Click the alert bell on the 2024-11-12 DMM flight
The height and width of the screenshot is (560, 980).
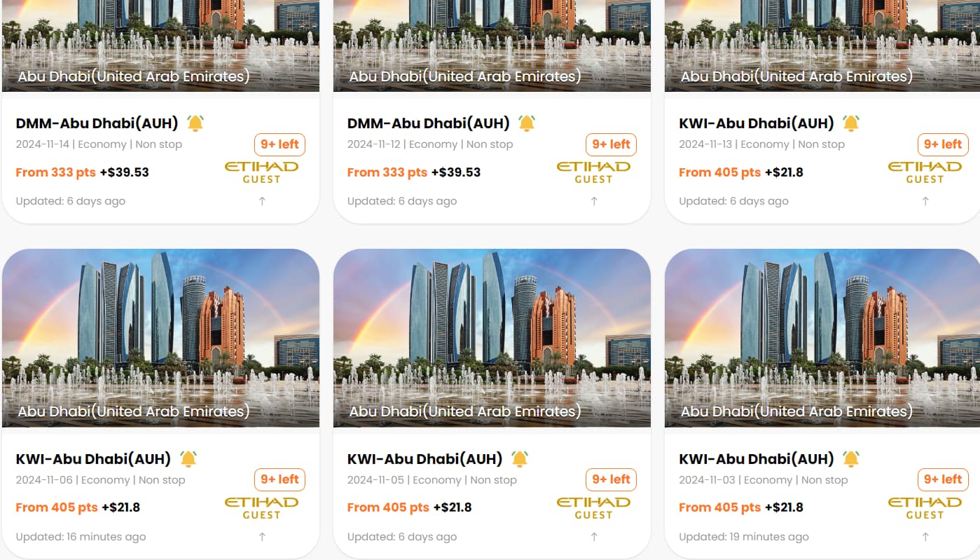tap(527, 123)
